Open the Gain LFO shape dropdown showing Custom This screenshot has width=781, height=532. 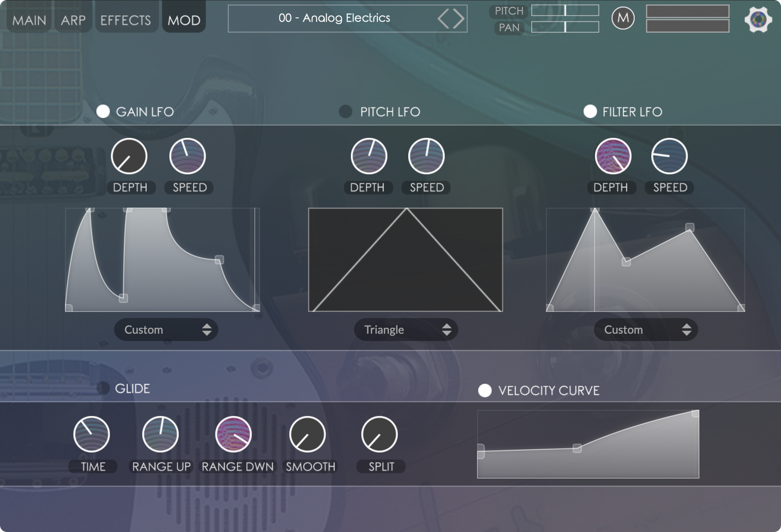tap(165, 329)
